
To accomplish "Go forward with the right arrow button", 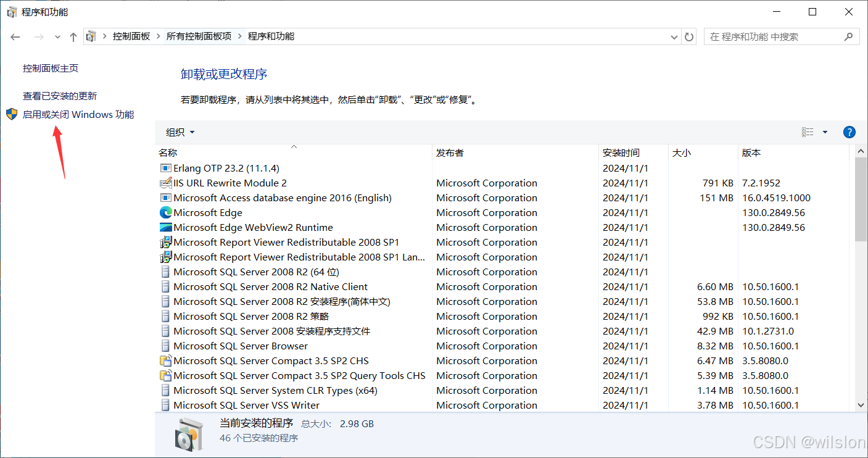I will [39, 37].
